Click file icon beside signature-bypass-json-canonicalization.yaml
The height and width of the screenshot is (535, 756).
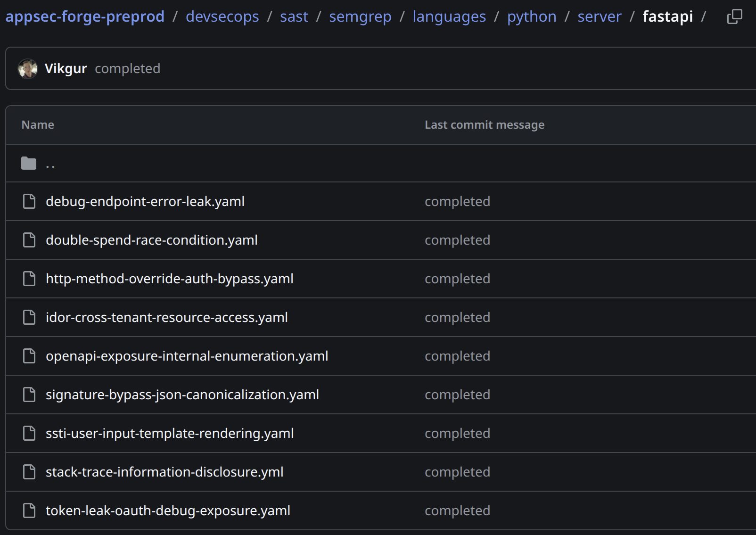[x=29, y=395]
